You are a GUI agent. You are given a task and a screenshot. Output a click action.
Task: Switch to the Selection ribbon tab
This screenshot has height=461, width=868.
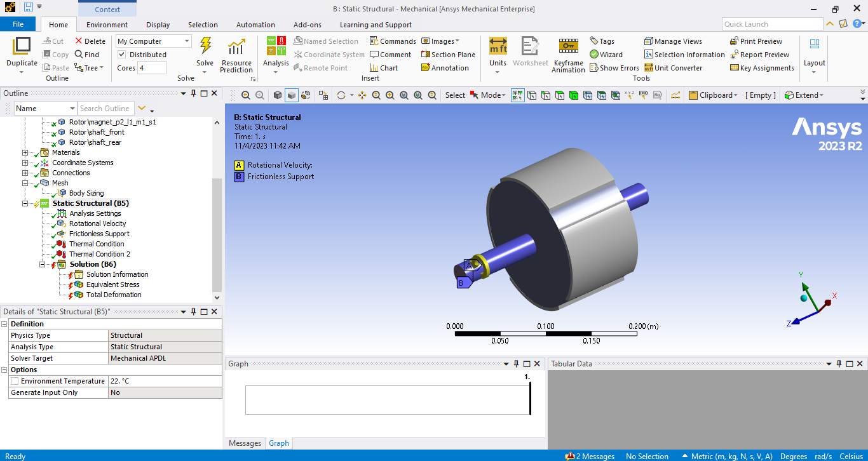coord(203,25)
